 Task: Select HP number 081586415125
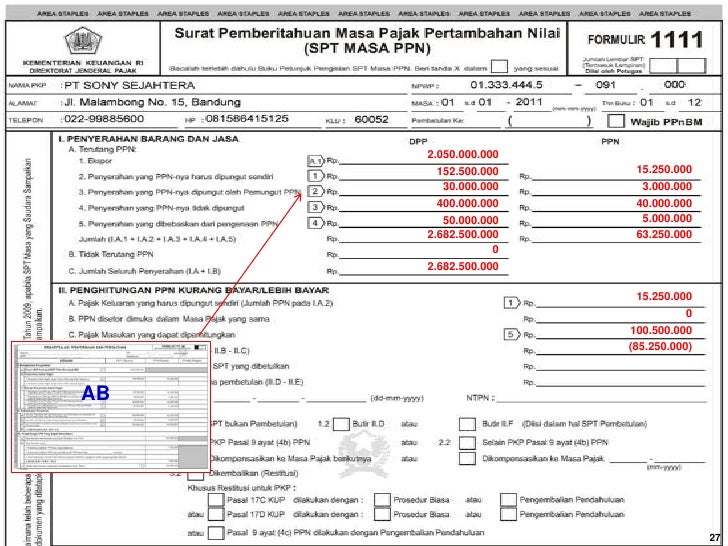pyautogui.click(x=247, y=119)
